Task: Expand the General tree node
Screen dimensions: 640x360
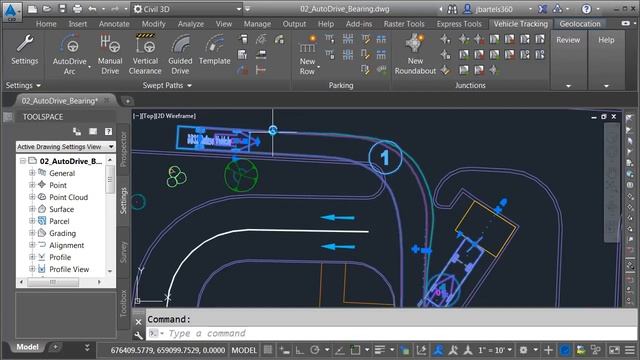Action: (x=32, y=173)
